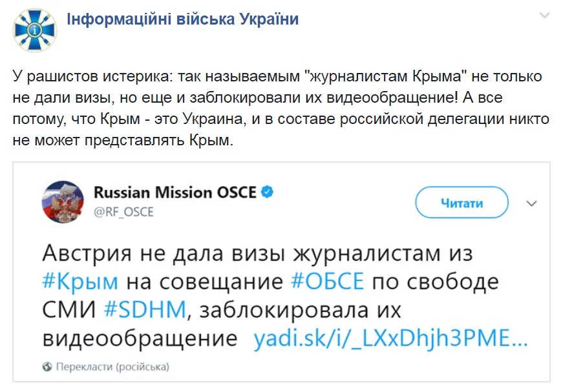Open the #Крым hashtag

81,282
